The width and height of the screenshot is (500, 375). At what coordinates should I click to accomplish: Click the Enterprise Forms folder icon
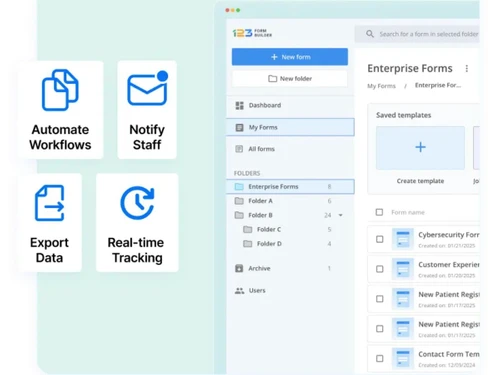[x=239, y=186]
